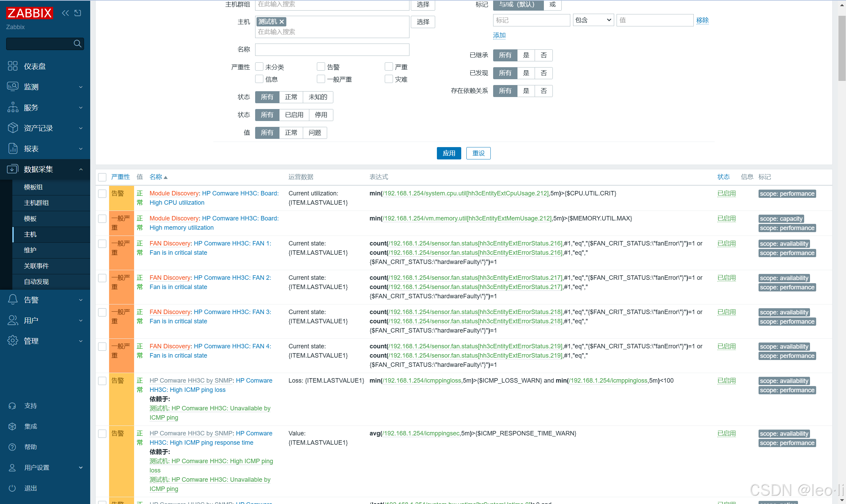The image size is (846, 504).
Task: Collapse the sidebar with double-chevron icon
Action: 65,13
